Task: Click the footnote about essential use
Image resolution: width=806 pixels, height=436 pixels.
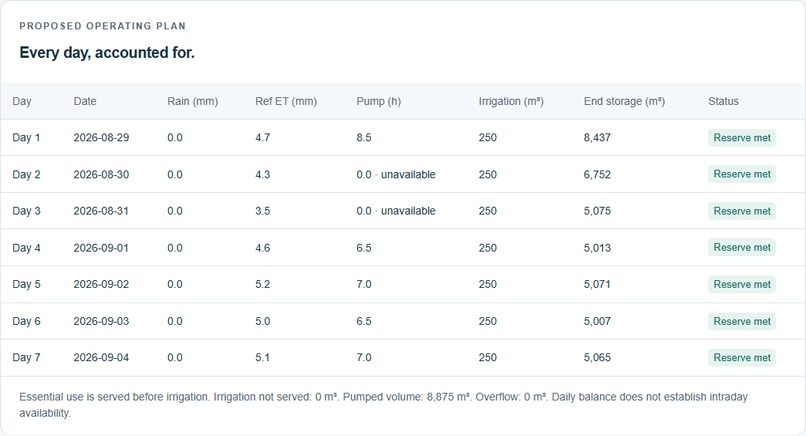Action: tap(383, 405)
